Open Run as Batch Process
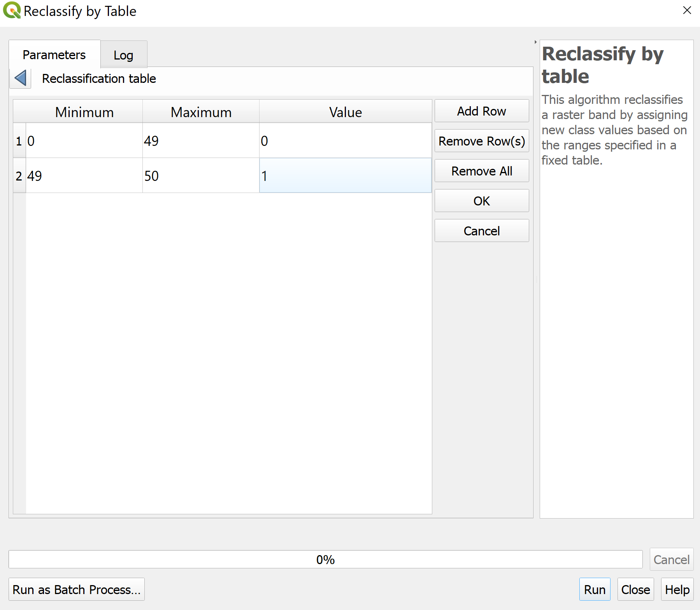 point(76,590)
